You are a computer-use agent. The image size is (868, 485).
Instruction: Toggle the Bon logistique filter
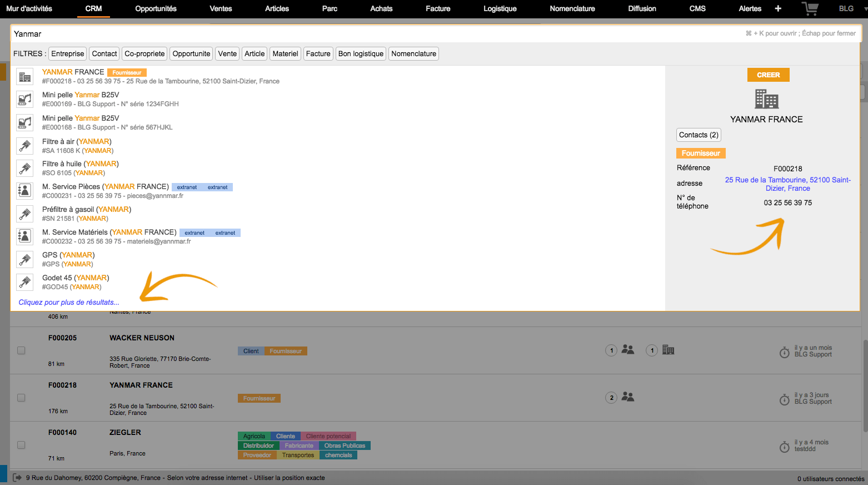361,54
